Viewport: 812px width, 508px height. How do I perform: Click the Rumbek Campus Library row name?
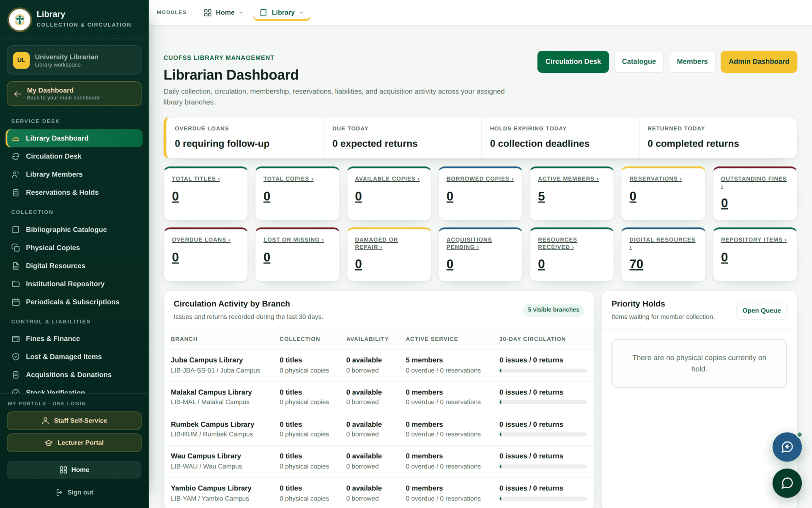[212, 425]
